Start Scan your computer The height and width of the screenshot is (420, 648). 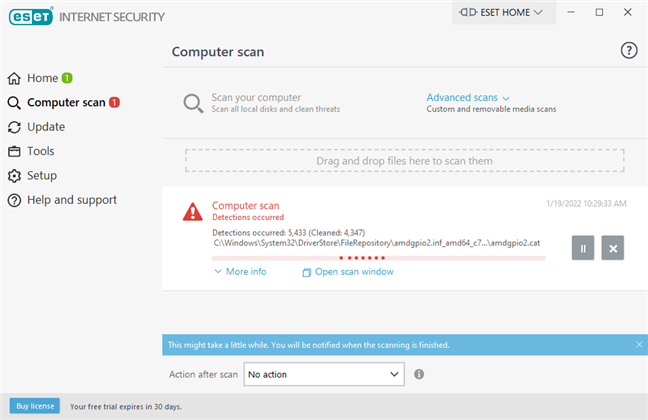[x=256, y=98]
